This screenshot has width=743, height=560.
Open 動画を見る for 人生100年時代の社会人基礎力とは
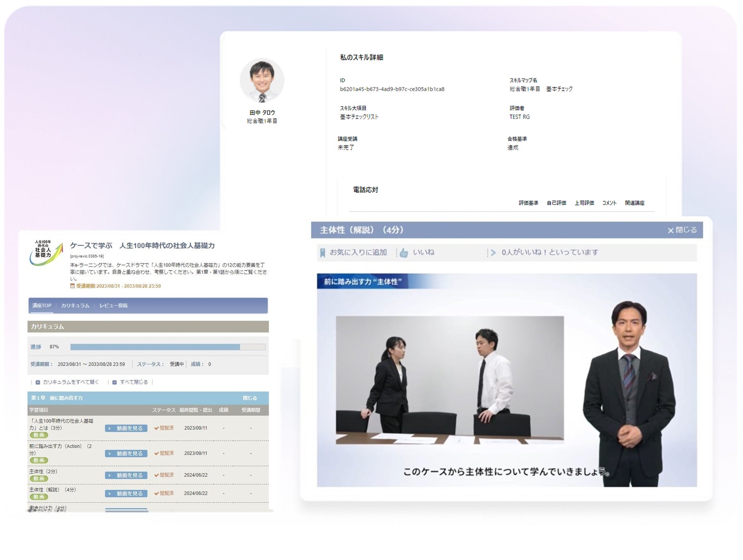[x=126, y=429]
